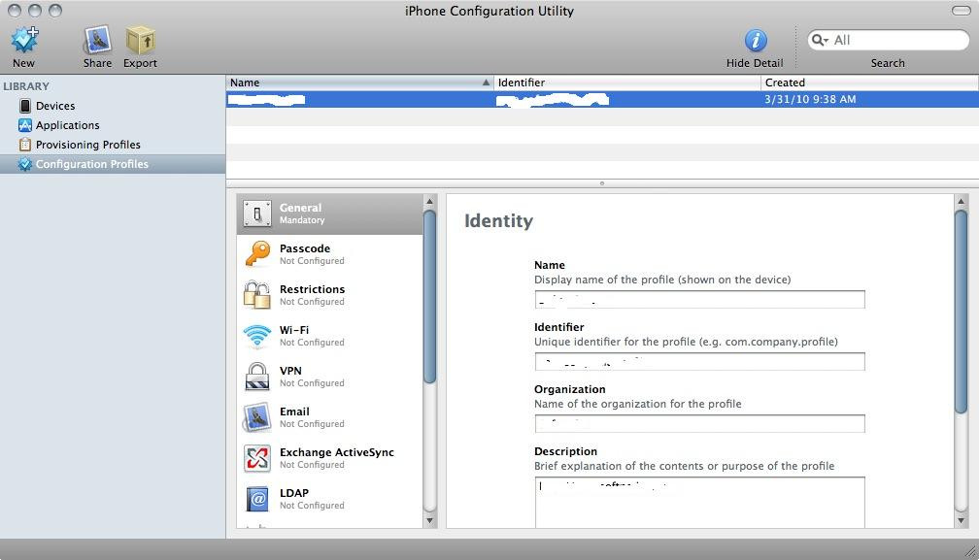Viewport: 979px width, 560px height.
Task: Click the Configuration Profiles badge icon
Action: 25,164
